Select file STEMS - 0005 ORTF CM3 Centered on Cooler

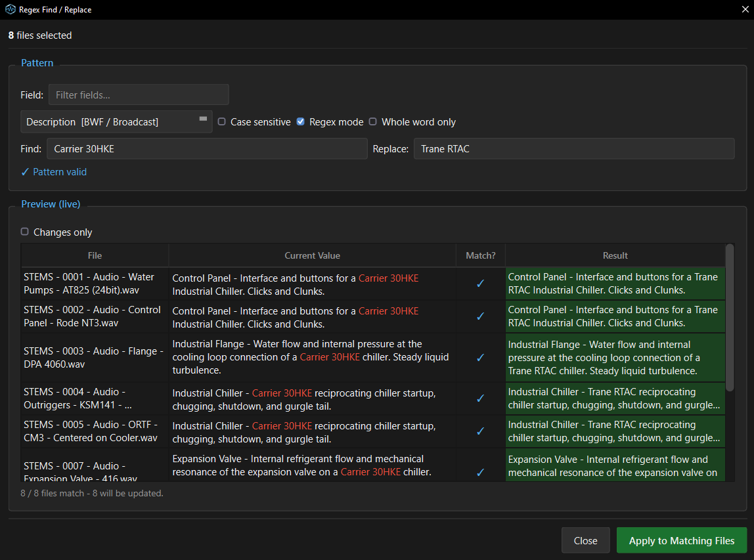(95, 431)
